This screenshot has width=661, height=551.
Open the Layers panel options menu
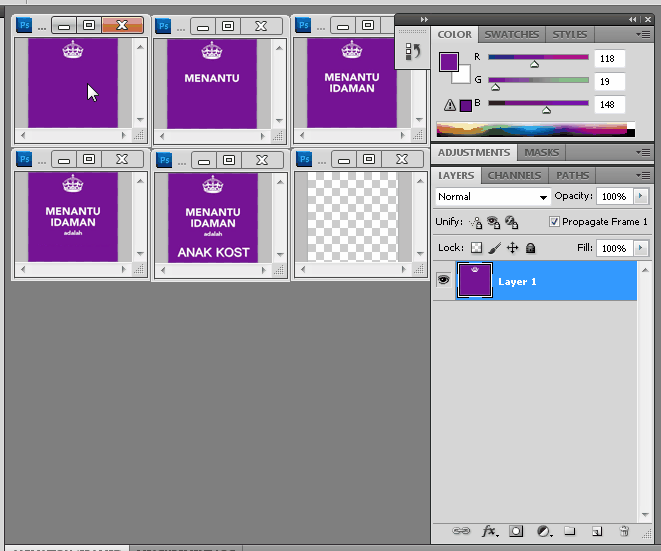643,175
